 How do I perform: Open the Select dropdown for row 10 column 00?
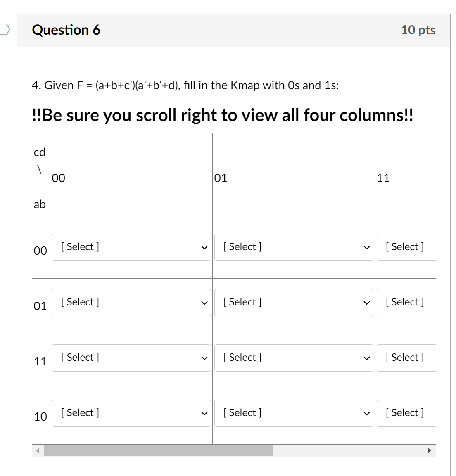(x=131, y=412)
